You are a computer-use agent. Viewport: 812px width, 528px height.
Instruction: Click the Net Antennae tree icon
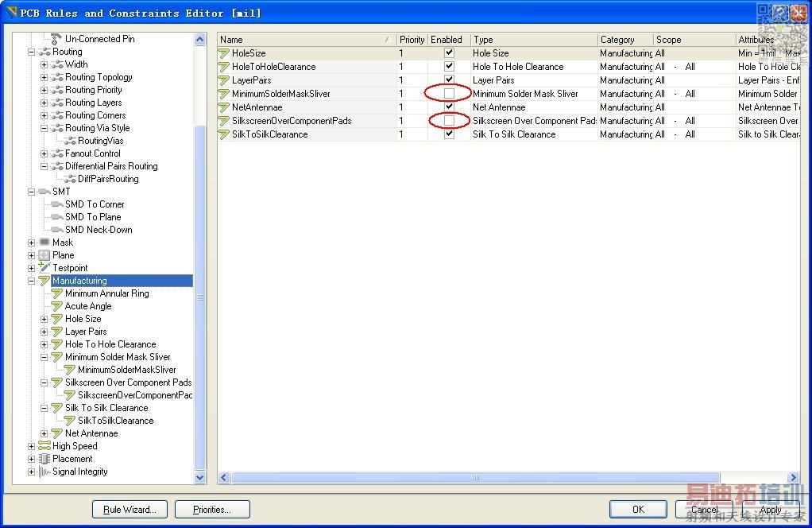click(57, 433)
